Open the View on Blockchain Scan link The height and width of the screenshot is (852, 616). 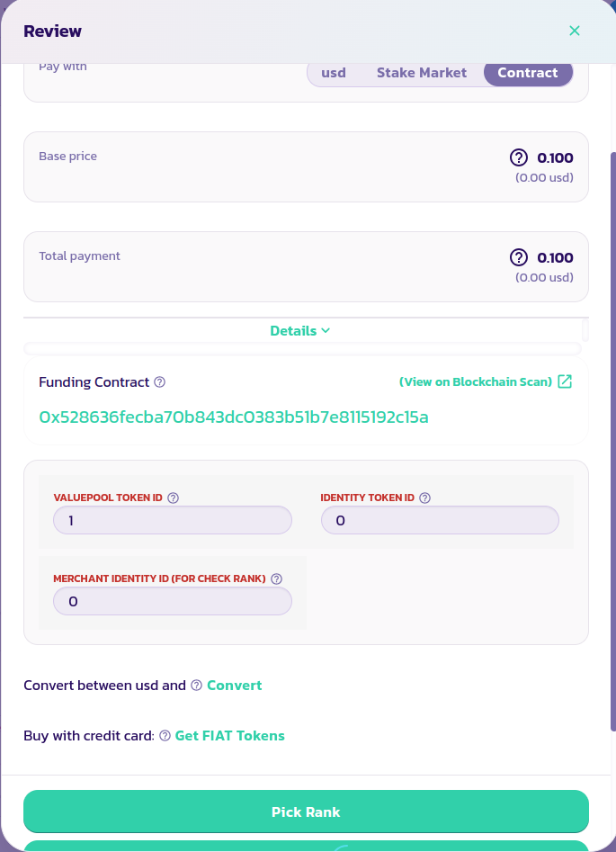(475, 381)
